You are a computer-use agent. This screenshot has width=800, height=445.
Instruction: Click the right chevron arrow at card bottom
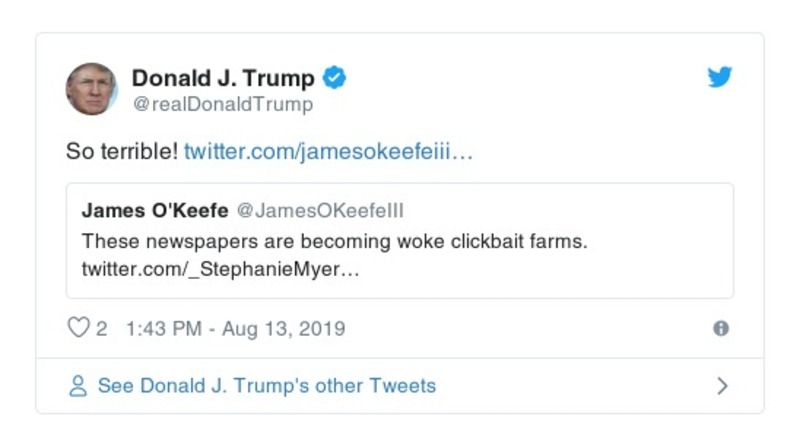pos(722,386)
